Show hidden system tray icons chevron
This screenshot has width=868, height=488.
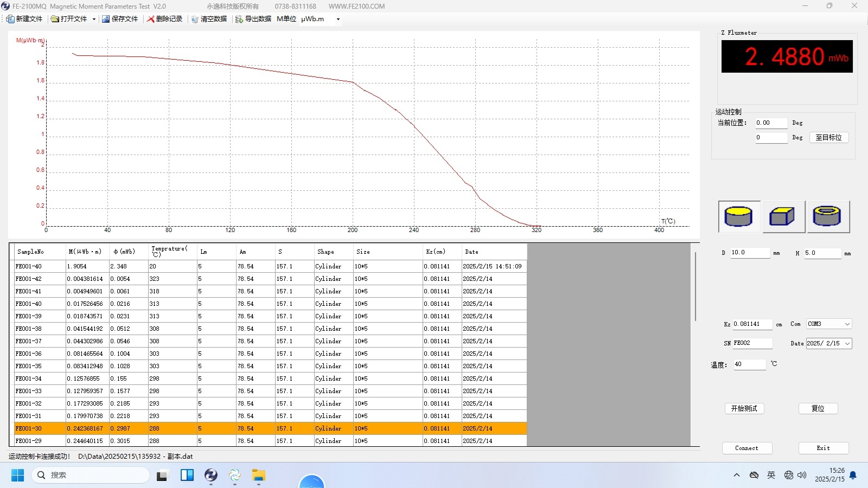click(737, 476)
